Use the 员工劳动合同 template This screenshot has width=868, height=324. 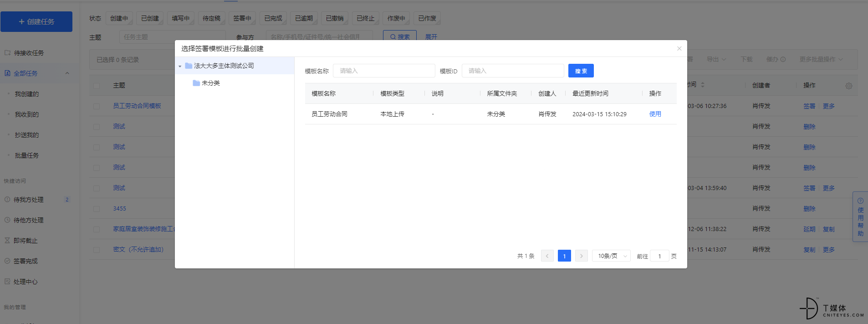click(x=655, y=114)
